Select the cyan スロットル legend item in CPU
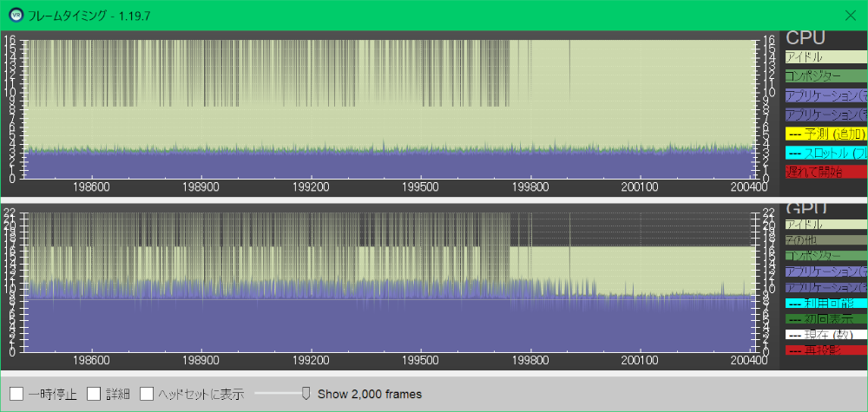 coord(825,153)
